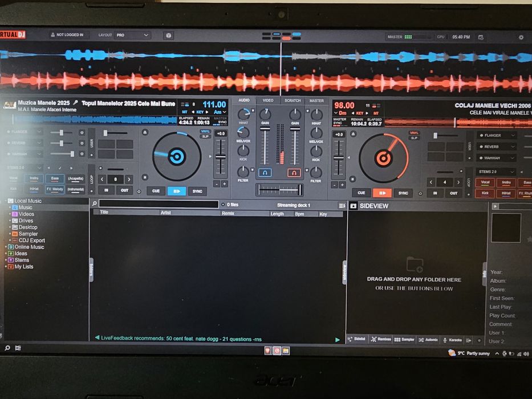
Task: Switch to the AUDIO mixer tab
Action: [x=244, y=100]
